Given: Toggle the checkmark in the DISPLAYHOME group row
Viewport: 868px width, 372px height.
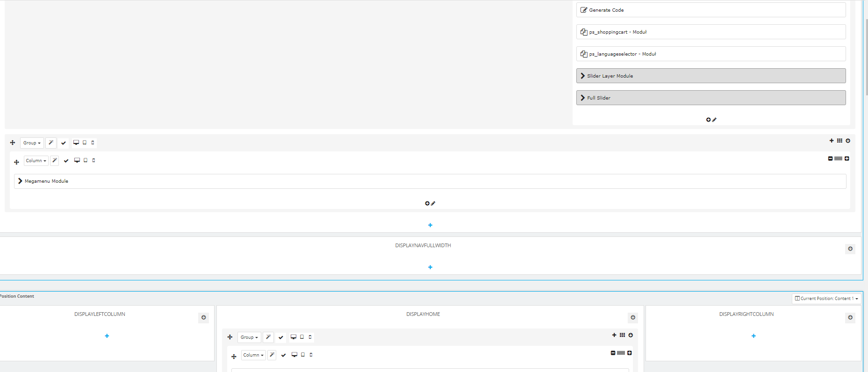Looking at the screenshot, I should click(281, 337).
